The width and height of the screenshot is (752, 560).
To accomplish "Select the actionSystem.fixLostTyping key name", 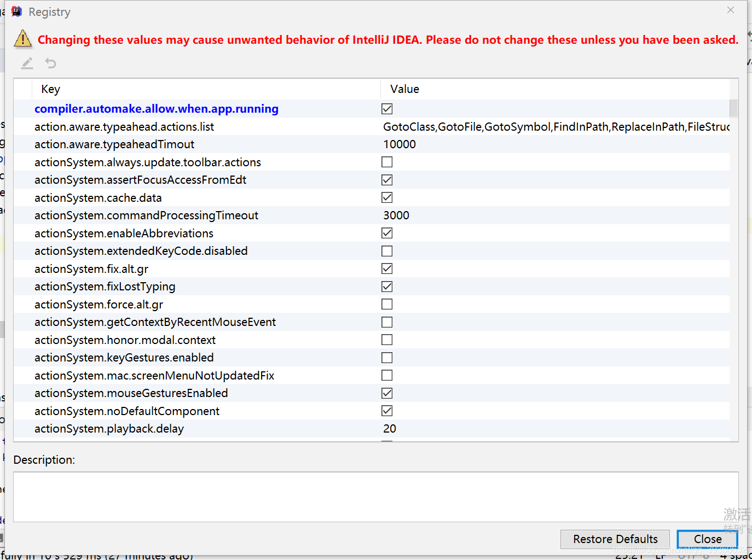I will [x=105, y=287].
